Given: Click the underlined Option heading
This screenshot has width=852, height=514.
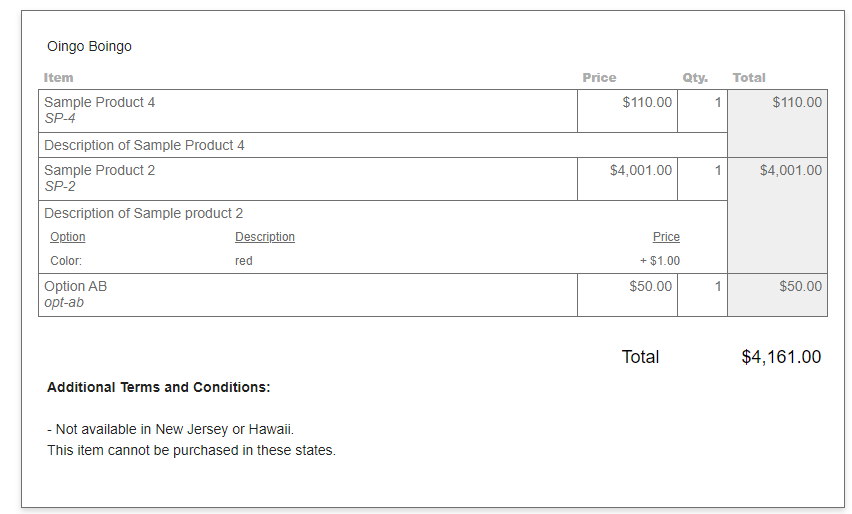Looking at the screenshot, I should click(68, 237).
